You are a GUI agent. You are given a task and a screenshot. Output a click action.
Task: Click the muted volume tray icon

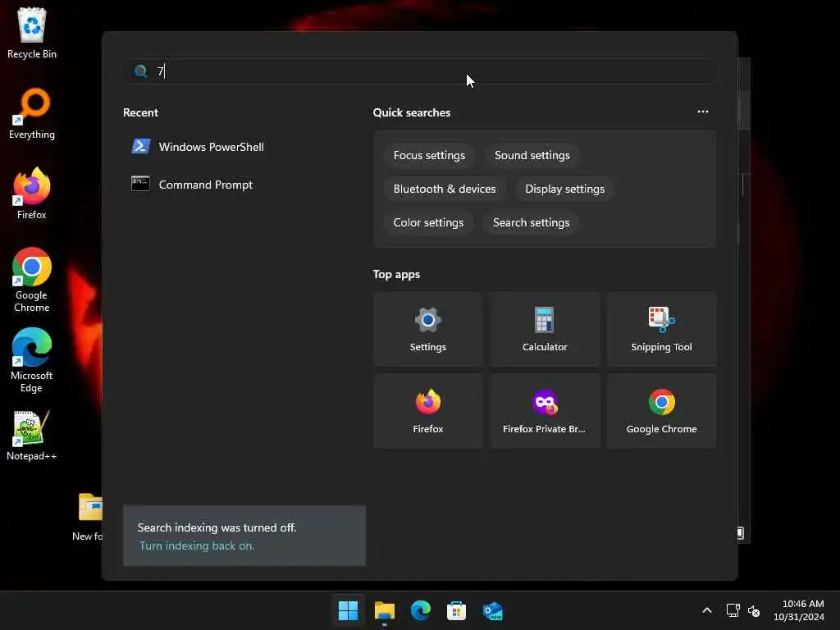click(754, 610)
